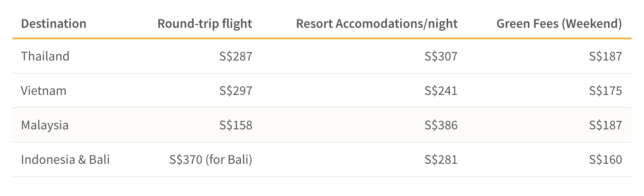Click Indonesia's S$281 resort price
This screenshot has width=644, height=196.
point(441,159)
